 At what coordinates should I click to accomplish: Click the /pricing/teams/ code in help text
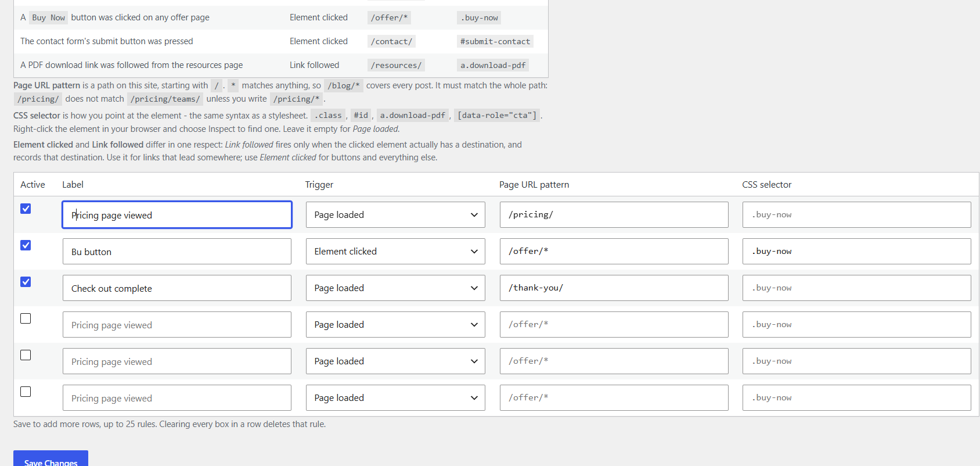tap(165, 99)
